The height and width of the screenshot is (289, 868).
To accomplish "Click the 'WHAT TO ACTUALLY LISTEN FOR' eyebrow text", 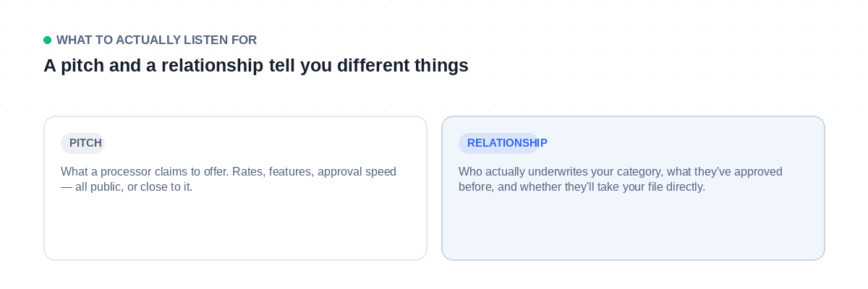I will (x=156, y=40).
